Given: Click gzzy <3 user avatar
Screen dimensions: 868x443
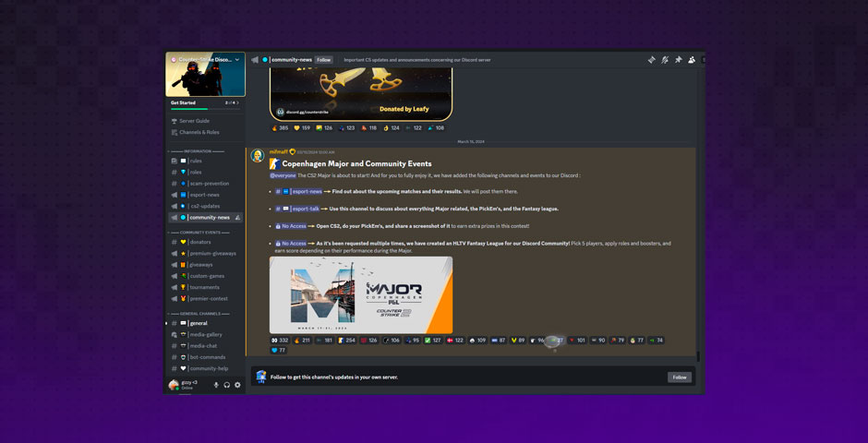Looking at the screenshot, I should pyautogui.click(x=174, y=385).
